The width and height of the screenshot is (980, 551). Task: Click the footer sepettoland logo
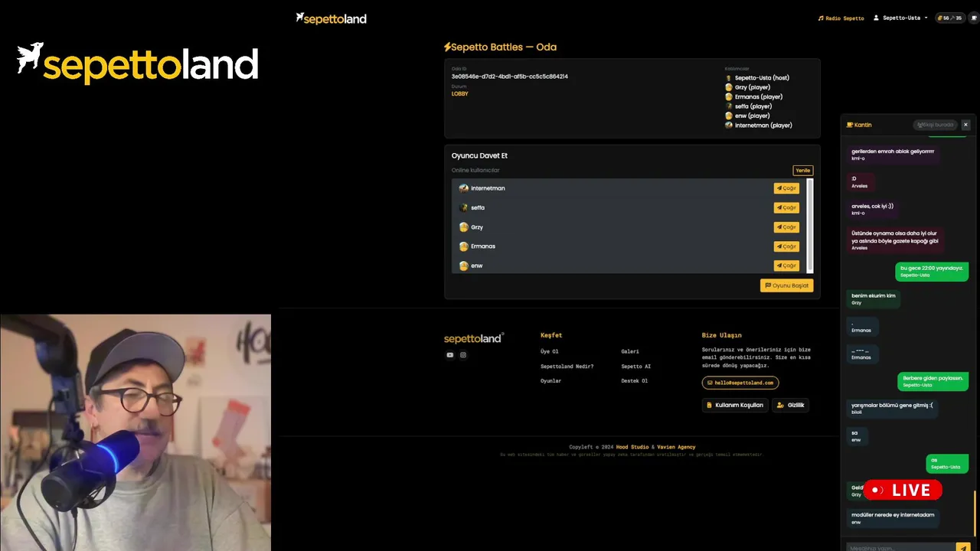[474, 338]
